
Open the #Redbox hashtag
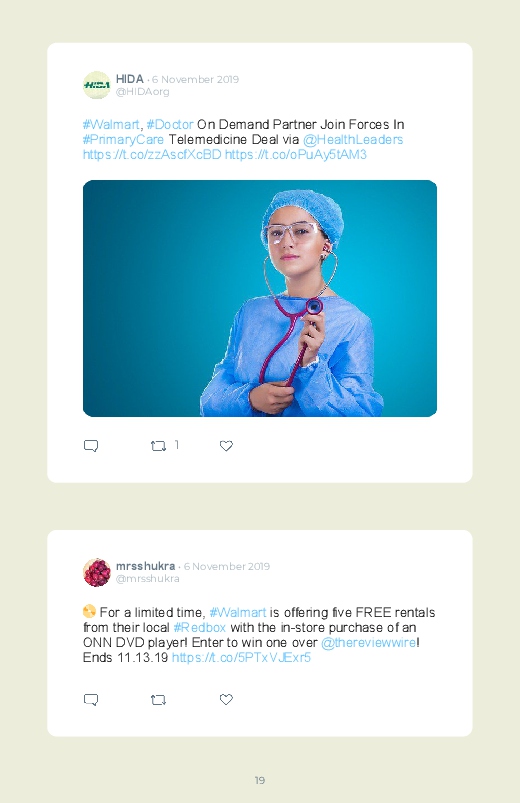tap(200, 627)
